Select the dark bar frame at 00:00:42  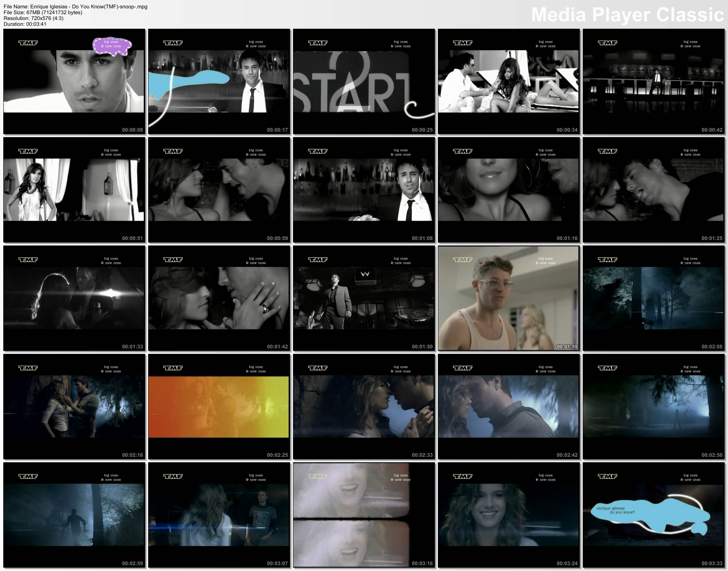click(x=653, y=81)
